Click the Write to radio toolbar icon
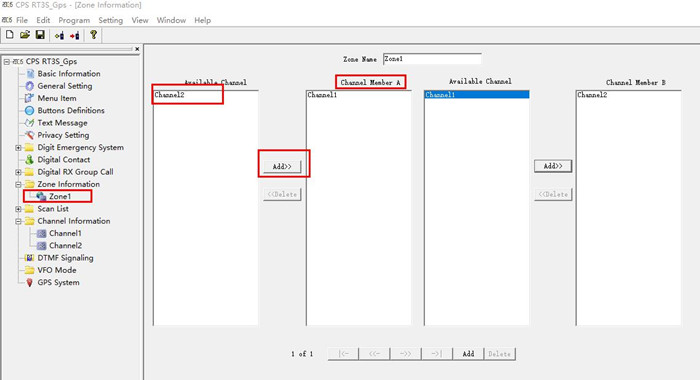This screenshot has height=380, width=700. click(x=75, y=35)
